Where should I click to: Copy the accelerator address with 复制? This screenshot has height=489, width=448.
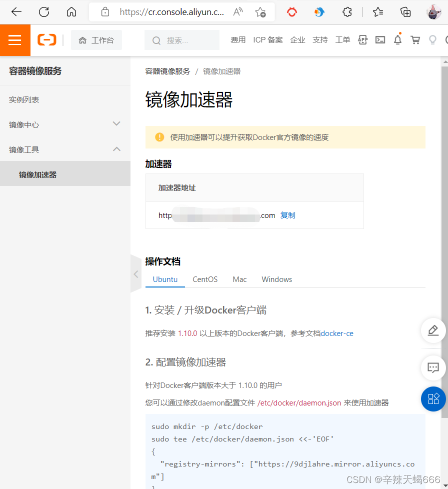point(288,215)
